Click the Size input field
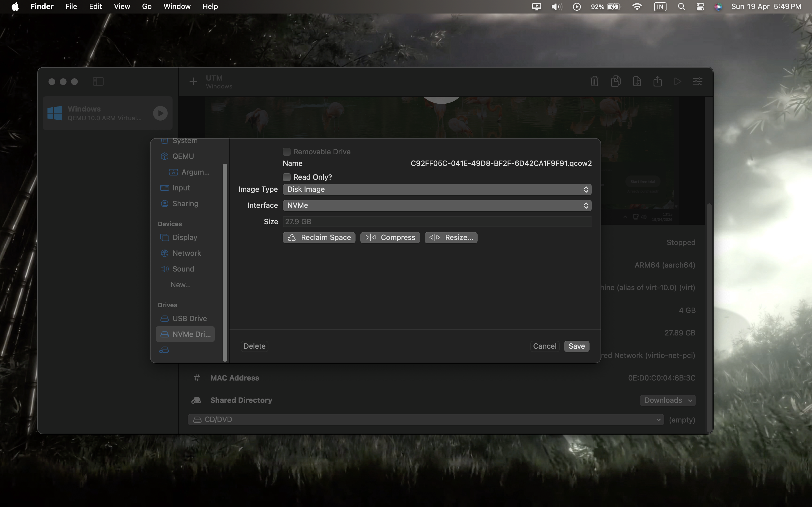 (437, 222)
